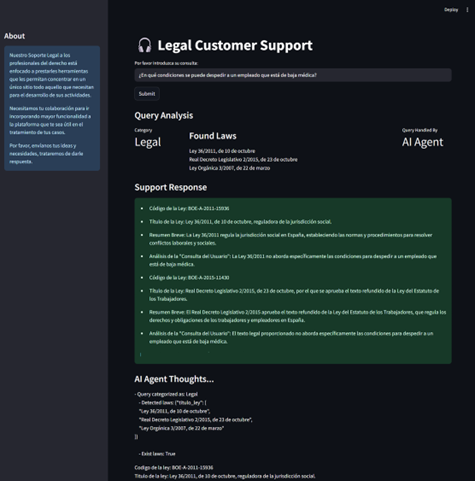Open the Deploy button
475x481 pixels.
451,10
